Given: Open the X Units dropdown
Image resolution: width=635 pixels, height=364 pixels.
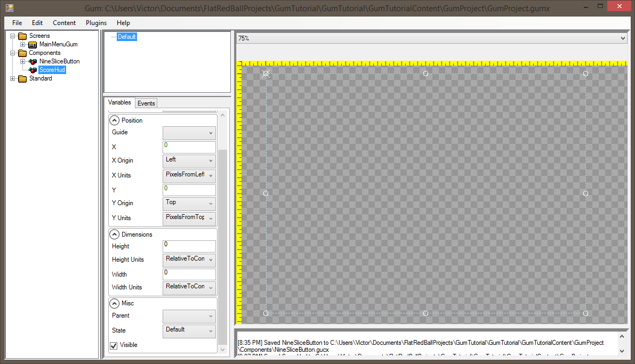Looking at the screenshot, I should [x=189, y=175].
